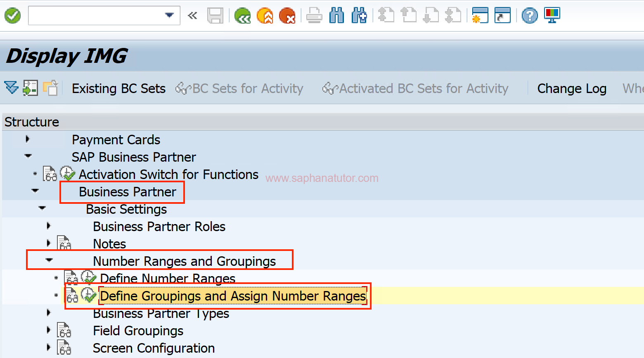Select Basic Settings tree entry
Viewport: 644px width, 358px height.
126,209
